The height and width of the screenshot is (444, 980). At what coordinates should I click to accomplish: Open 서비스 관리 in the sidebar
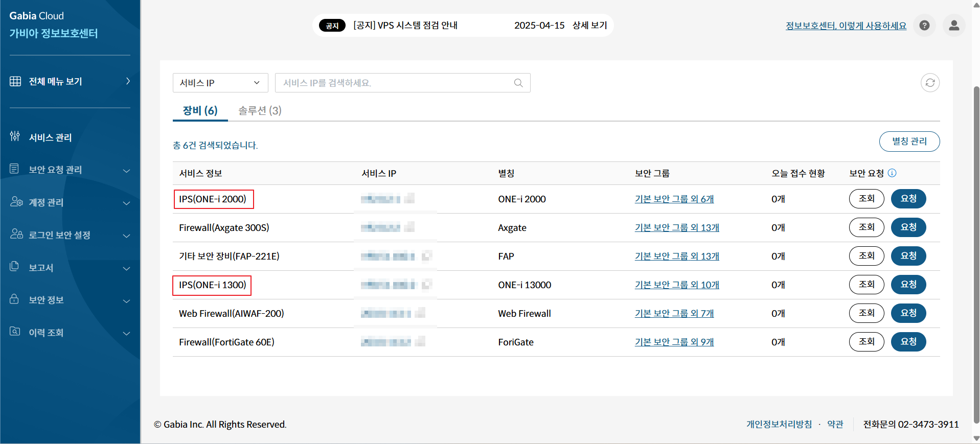pyautogui.click(x=50, y=137)
